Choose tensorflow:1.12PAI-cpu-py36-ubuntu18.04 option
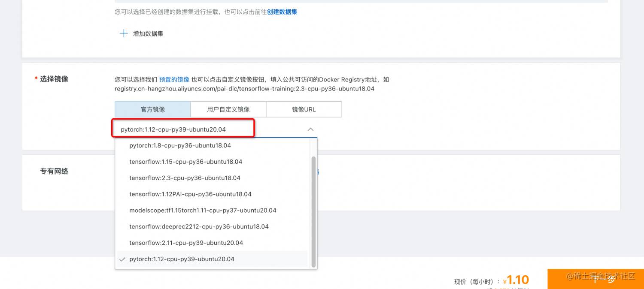644x289 pixels. (212, 194)
